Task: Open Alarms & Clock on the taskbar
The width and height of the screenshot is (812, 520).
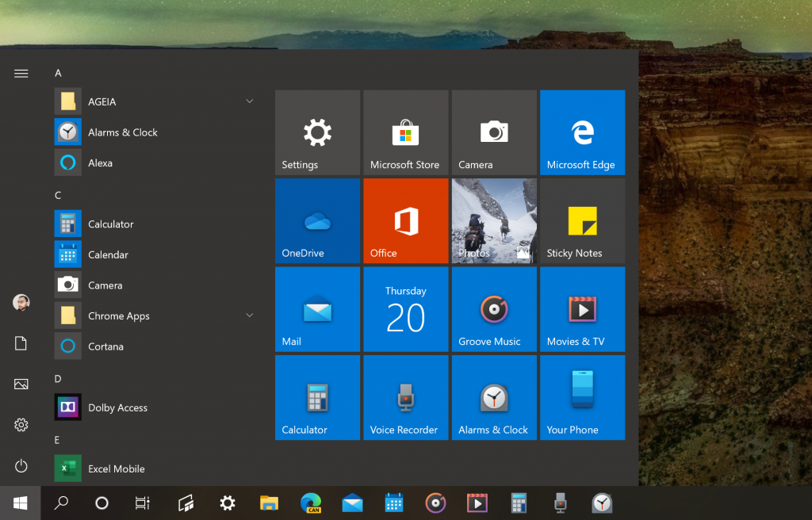Action: (602, 503)
